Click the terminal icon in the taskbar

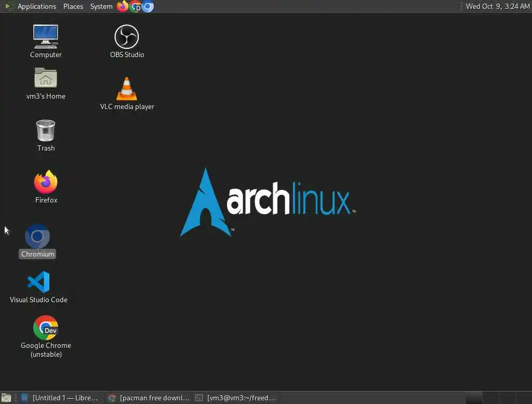coord(199,398)
